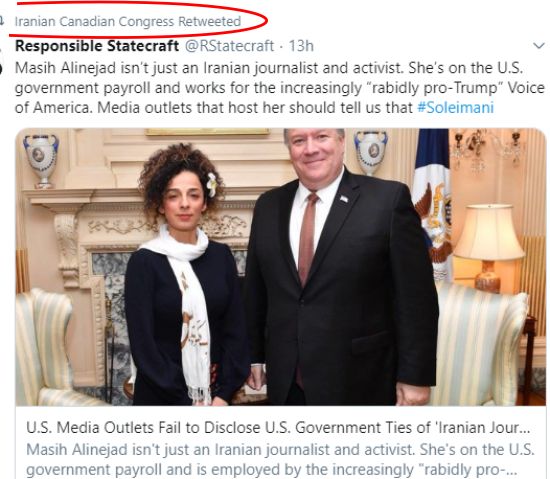The height and width of the screenshot is (479, 550).
Task: Click the Responsible Statecraft avatar at left edge
Action: pos(1,60)
